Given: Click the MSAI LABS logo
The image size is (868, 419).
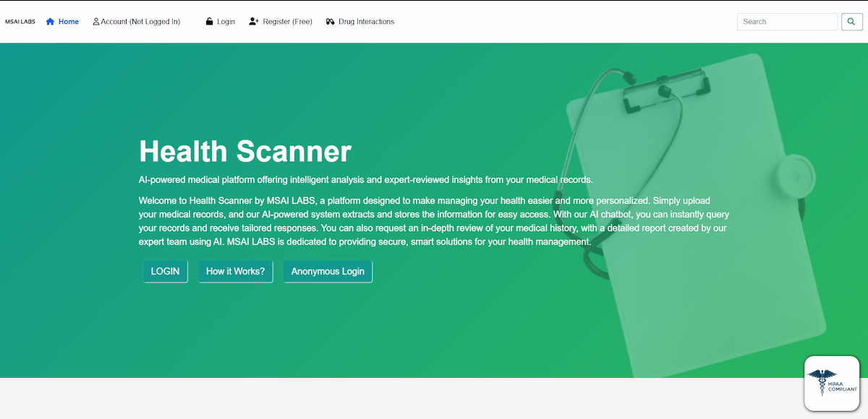Looking at the screenshot, I should (x=20, y=22).
